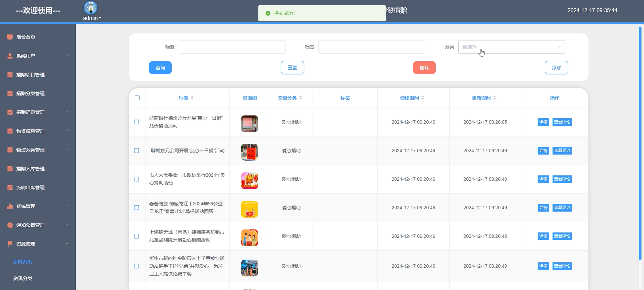Click the 系统用户 person icon
This screenshot has height=290, width=644.
(x=10, y=56)
